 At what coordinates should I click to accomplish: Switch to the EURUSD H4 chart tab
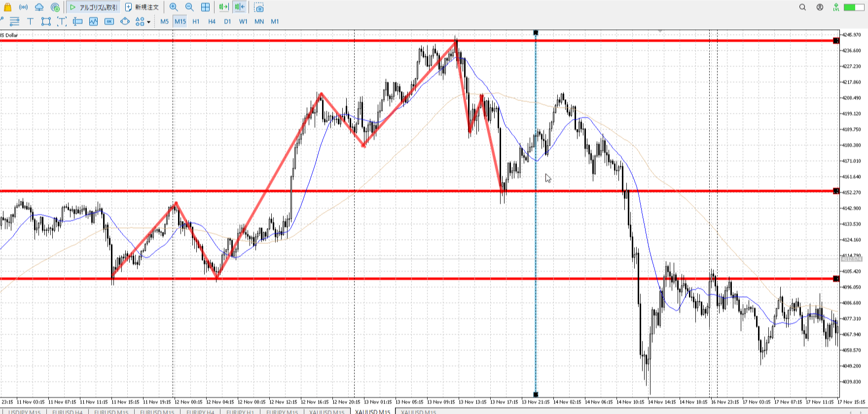68,412
